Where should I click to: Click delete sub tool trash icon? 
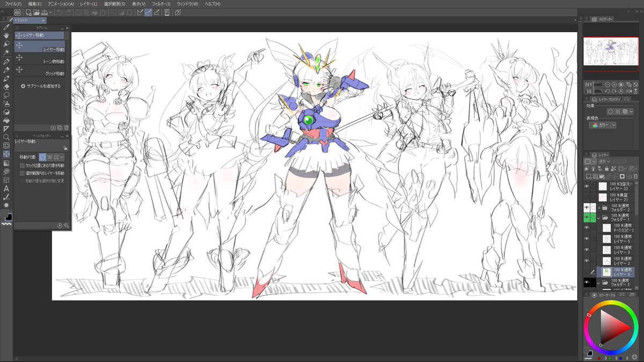(x=67, y=128)
